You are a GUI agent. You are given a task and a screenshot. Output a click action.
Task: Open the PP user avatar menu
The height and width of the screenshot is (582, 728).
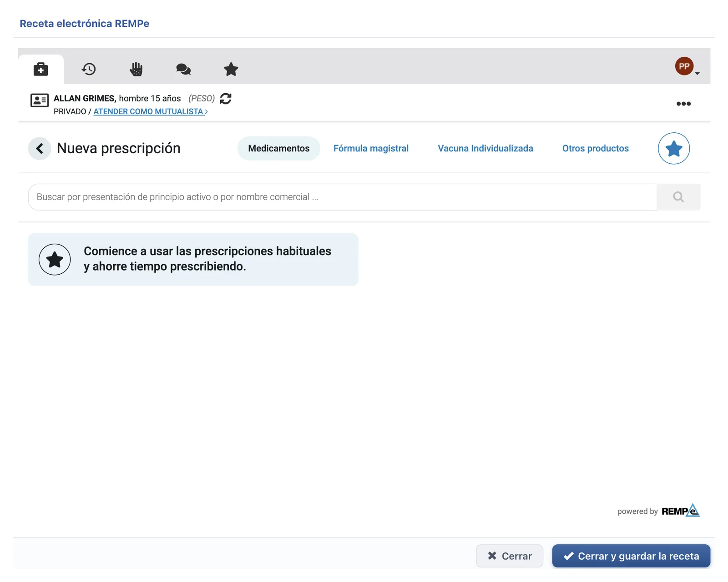click(687, 66)
